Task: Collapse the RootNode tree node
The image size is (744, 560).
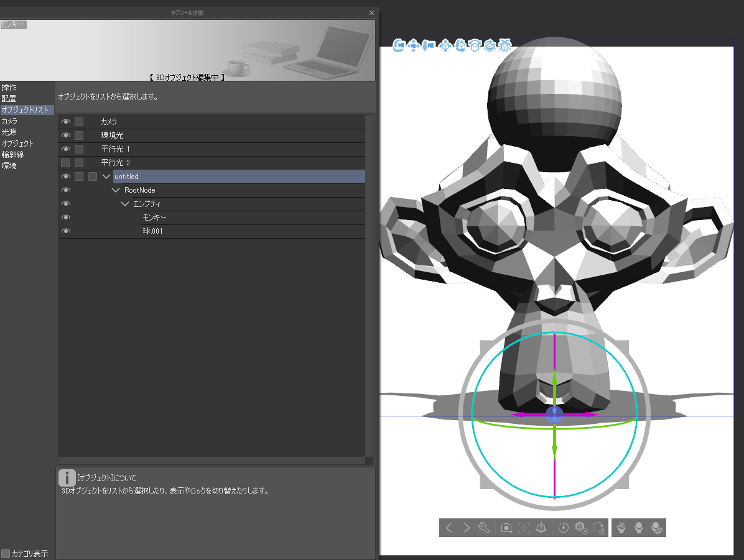Action: 115,190
